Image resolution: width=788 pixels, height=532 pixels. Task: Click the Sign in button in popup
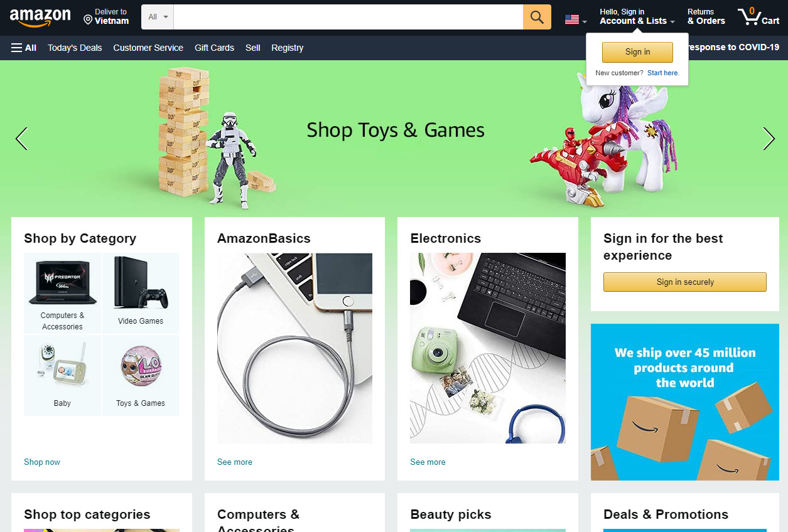637,52
